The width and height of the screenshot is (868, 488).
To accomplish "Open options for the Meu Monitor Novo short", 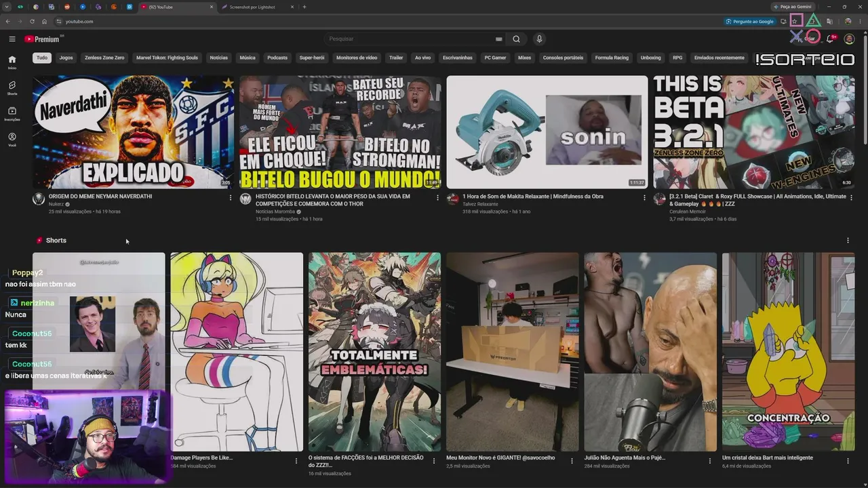I will (x=572, y=461).
